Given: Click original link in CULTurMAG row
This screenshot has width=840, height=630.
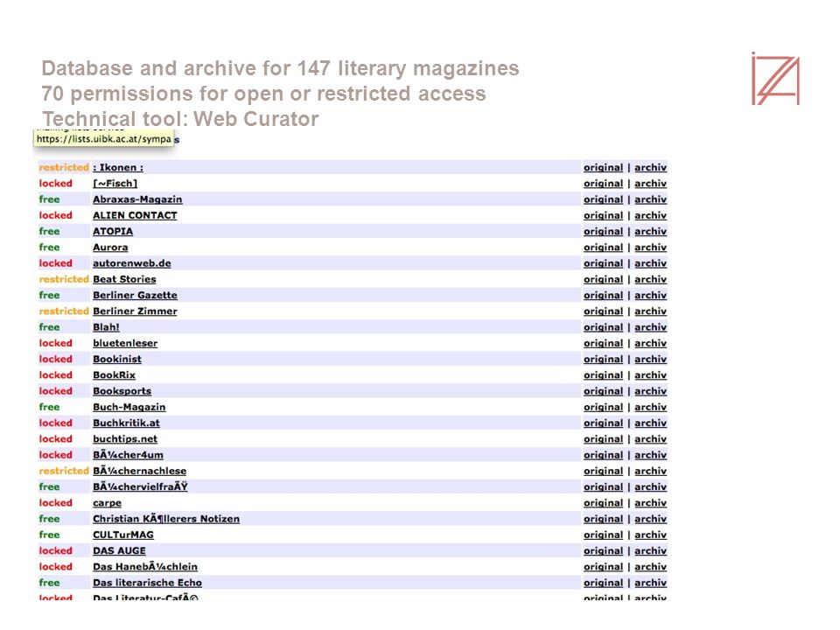Looking at the screenshot, I should point(603,535).
